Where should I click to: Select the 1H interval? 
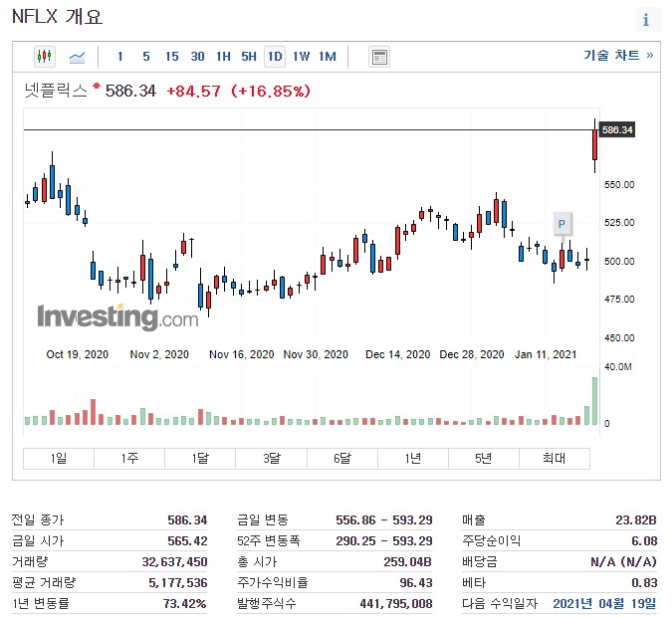(223, 56)
